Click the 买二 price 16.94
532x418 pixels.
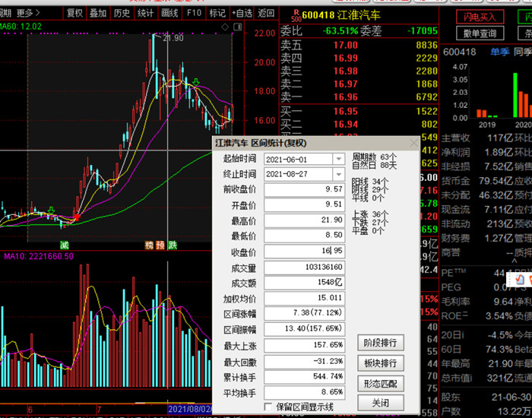click(x=345, y=125)
